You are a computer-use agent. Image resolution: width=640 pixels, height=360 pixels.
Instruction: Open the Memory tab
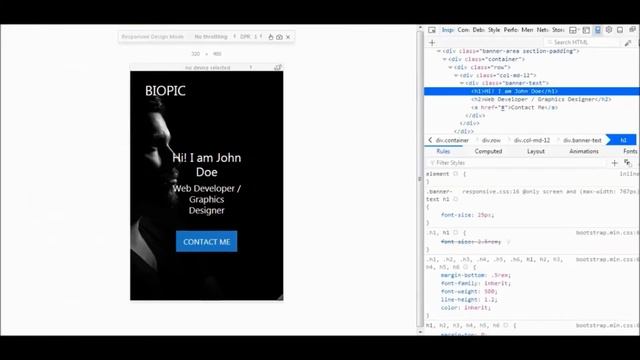point(527,30)
